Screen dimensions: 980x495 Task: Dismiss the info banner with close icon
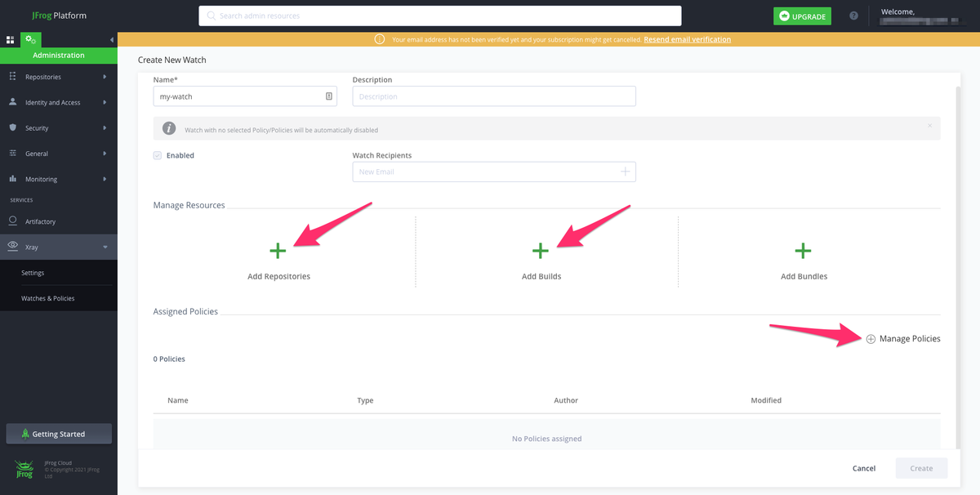[x=929, y=126]
